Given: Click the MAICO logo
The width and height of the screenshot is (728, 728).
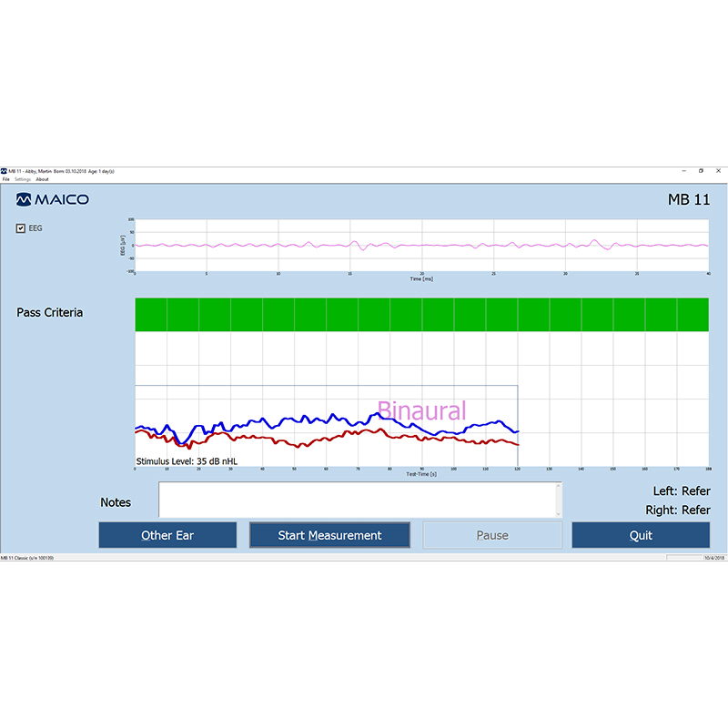Looking at the screenshot, I should 53,199.
